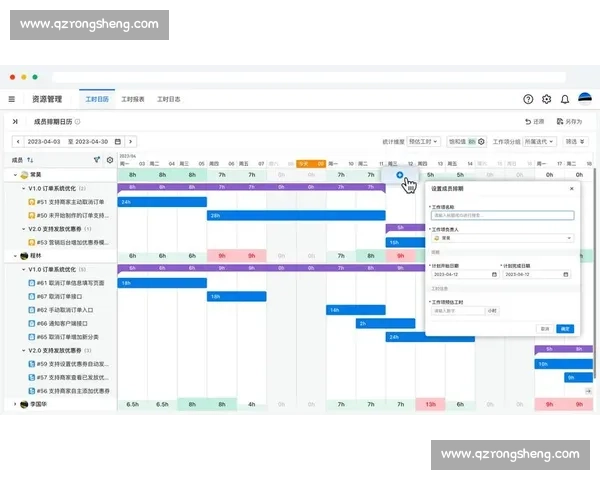Viewport: 600px width, 480px height.
Task: Collapse the first member row 常昊
Action: (15, 175)
